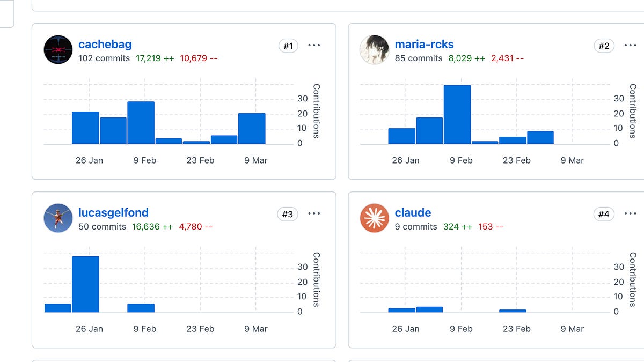Open maria-rcks's profile link
The width and height of the screenshot is (644, 362).
click(x=425, y=45)
